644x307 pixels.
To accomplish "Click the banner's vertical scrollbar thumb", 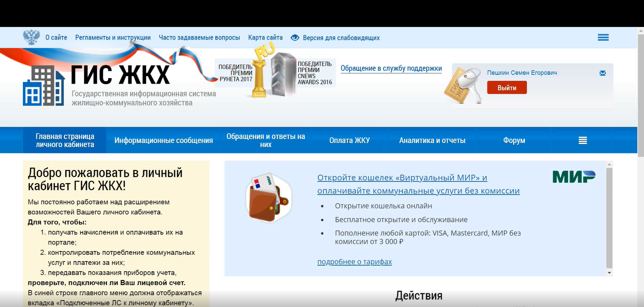I will [x=609, y=218].
